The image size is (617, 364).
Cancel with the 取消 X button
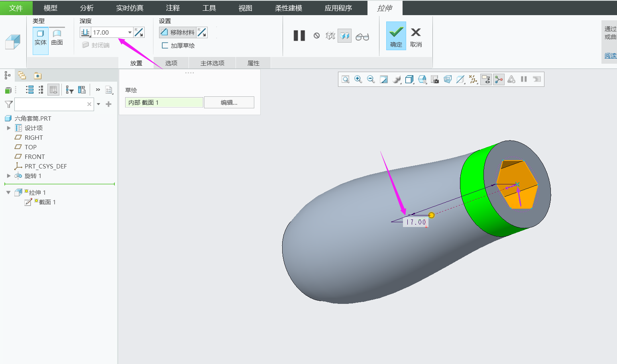(x=416, y=37)
